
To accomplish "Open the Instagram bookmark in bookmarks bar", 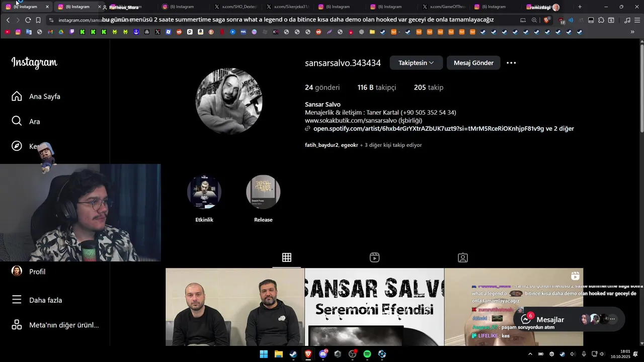I will coord(18,32).
